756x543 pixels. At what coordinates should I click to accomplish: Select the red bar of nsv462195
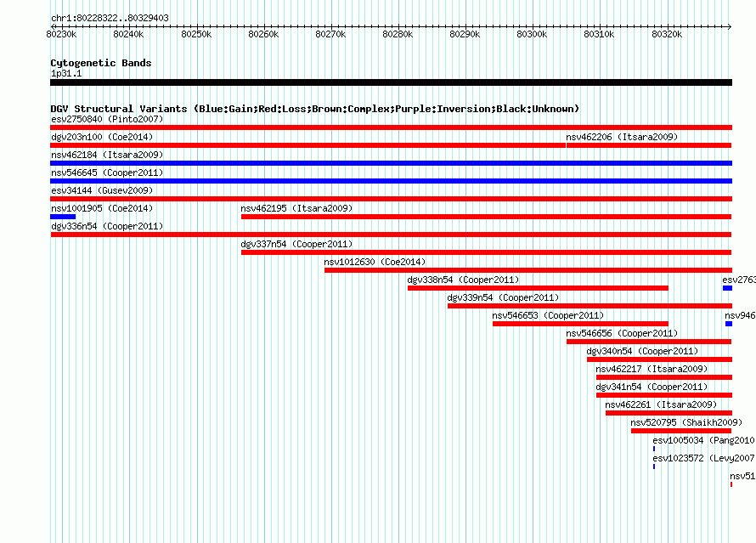(x=486, y=217)
